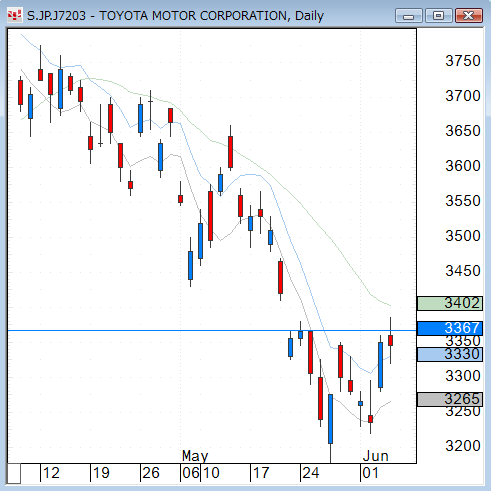Click the 3750 price axis label
This screenshot has height=491, width=491.
coord(463,61)
